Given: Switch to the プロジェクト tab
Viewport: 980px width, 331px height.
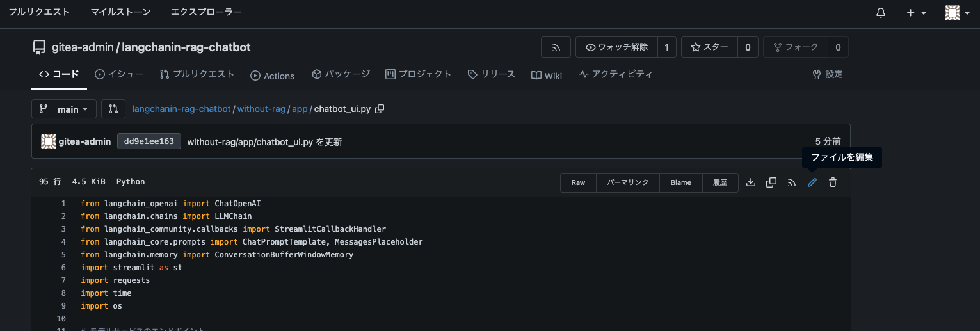Looking at the screenshot, I should [419, 74].
